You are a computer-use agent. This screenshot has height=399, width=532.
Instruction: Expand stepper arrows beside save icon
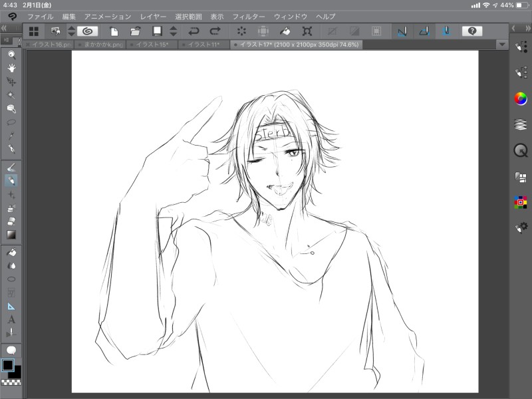(174, 31)
